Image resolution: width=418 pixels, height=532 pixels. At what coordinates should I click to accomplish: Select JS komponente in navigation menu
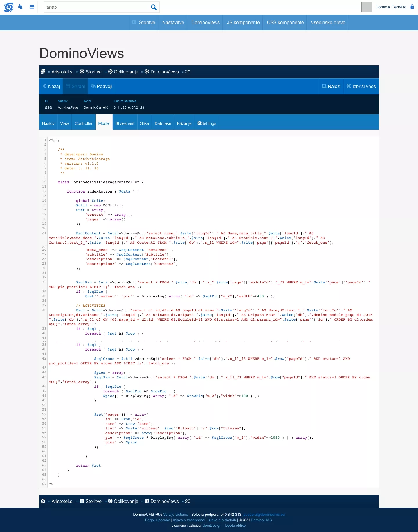pos(243,22)
